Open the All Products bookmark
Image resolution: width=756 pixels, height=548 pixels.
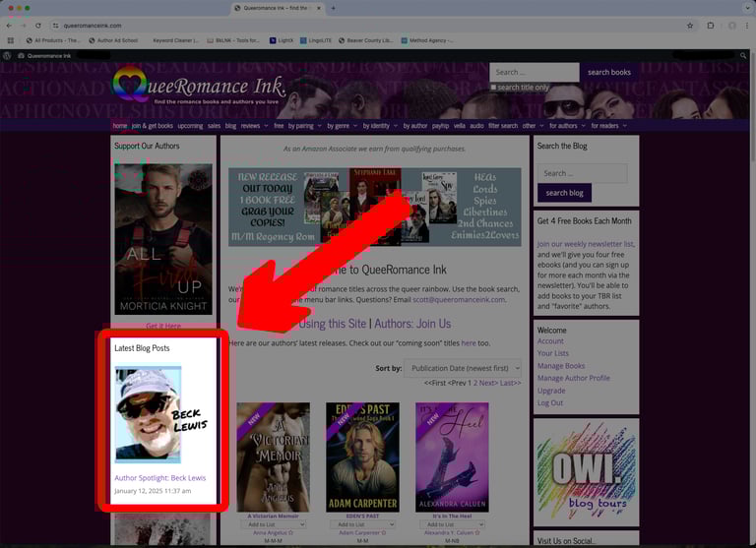pyautogui.click(x=52, y=40)
